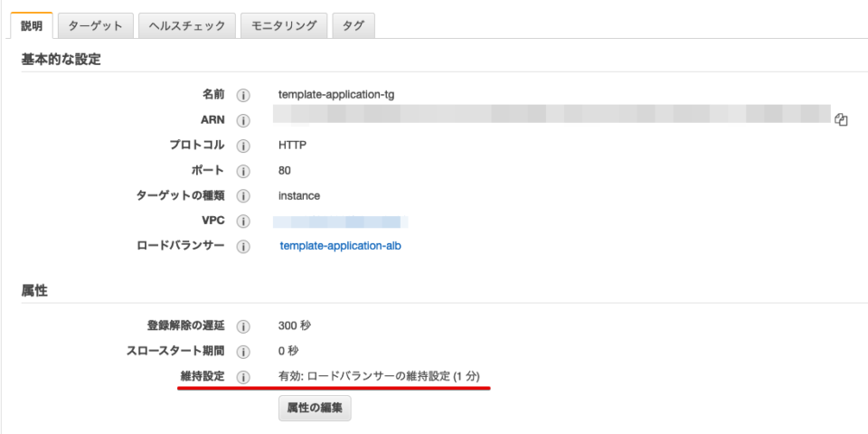The width and height of the screenshot is (868, 434).
Task: Click the info icon next to 維持設定
Action: tap(243, 377)
